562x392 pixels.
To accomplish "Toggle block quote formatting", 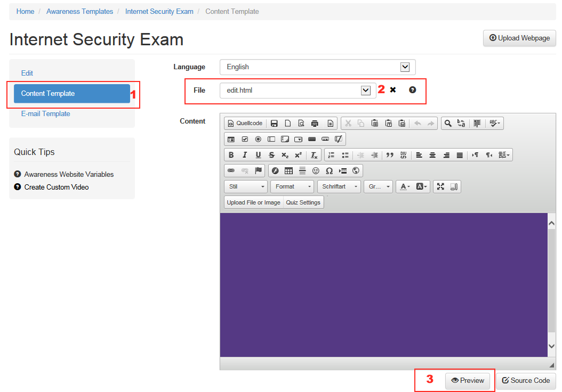I will (390, 155).
